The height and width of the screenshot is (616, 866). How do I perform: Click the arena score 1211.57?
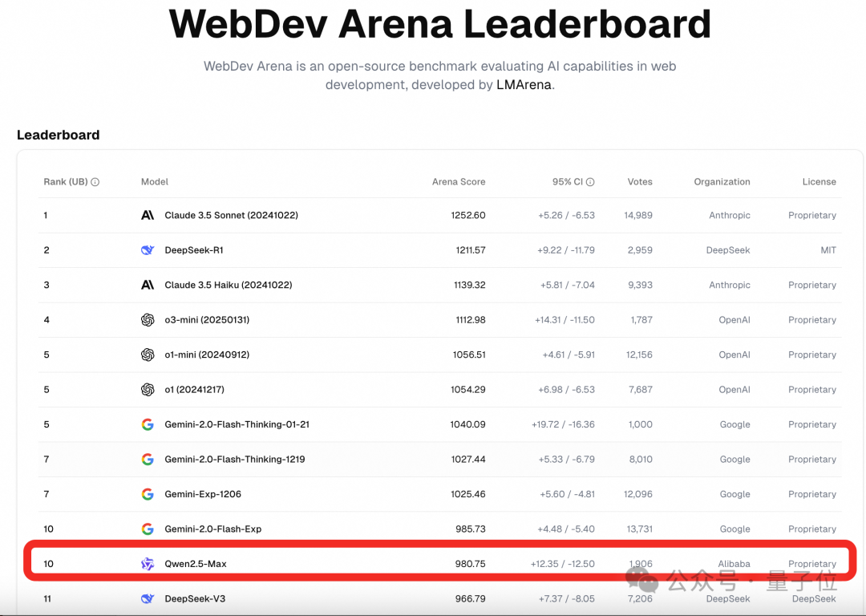[471, 249]
